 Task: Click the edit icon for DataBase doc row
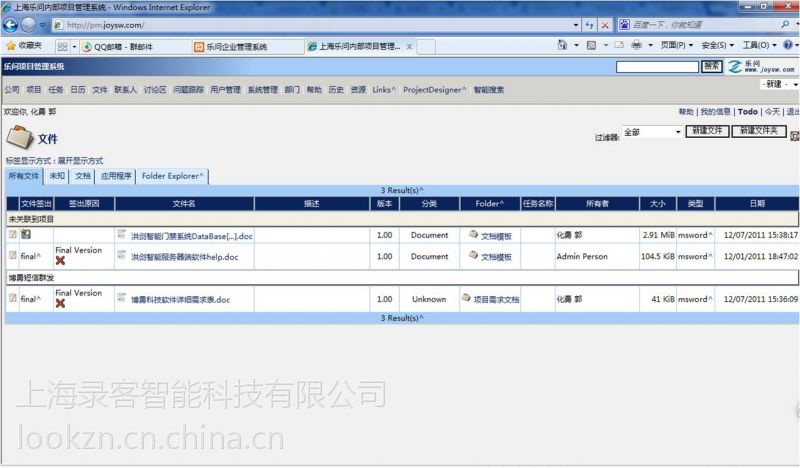click(x=13, y=235)
